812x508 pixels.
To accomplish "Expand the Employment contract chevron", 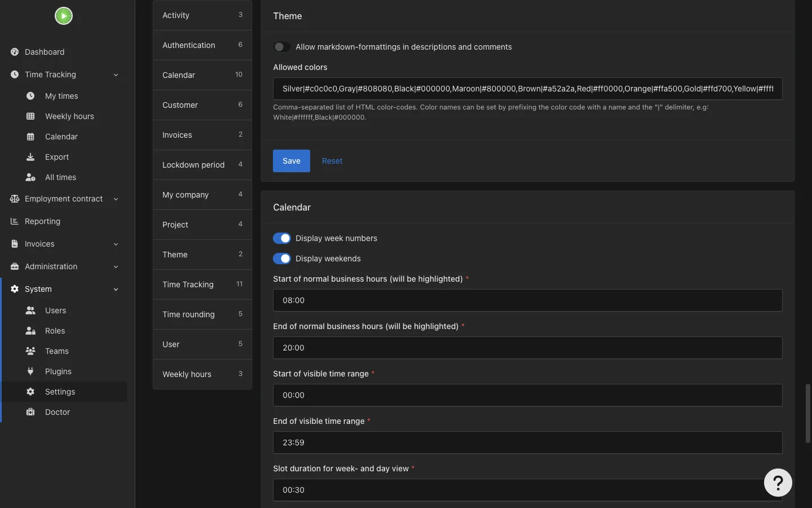I will coord(116,199).
